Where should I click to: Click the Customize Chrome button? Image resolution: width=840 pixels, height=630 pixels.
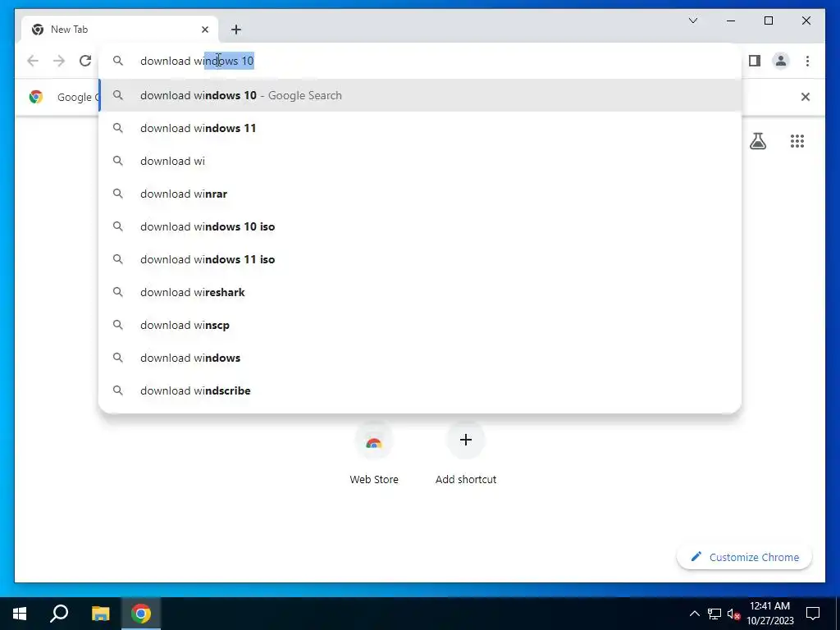pyautogui.click(x=745, y=557)
